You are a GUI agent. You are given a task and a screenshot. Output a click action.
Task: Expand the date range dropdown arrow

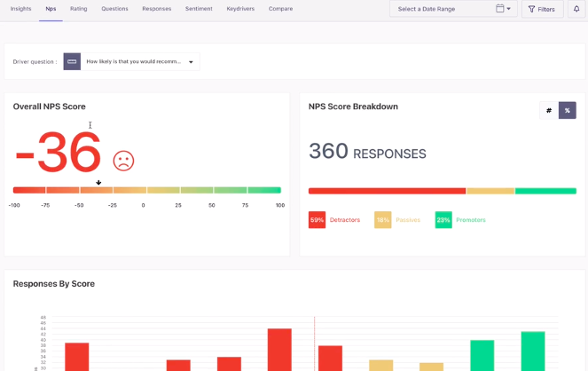coord(508,9)
